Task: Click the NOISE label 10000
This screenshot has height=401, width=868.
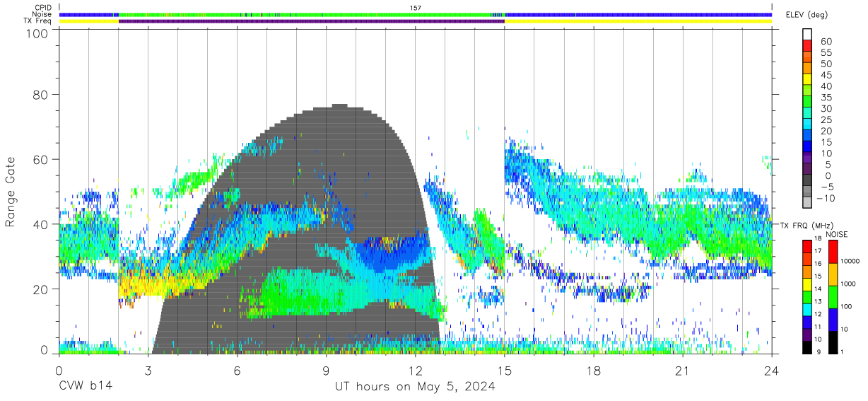Action: (x=850, y=260)
